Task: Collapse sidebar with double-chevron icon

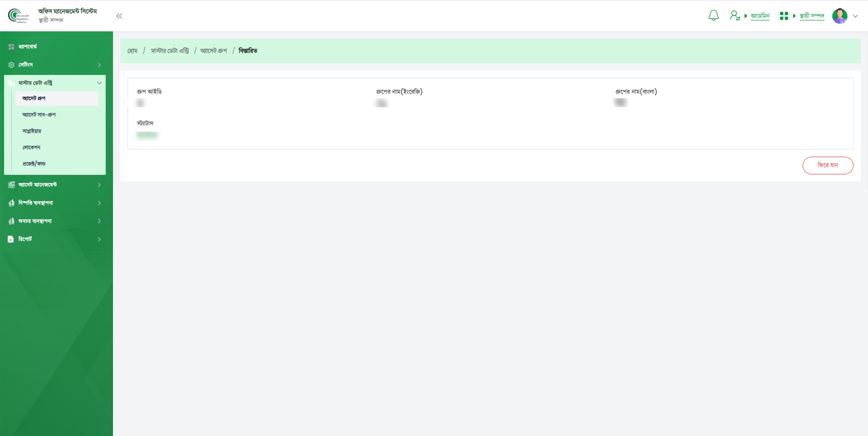Action: click(119, 16)
